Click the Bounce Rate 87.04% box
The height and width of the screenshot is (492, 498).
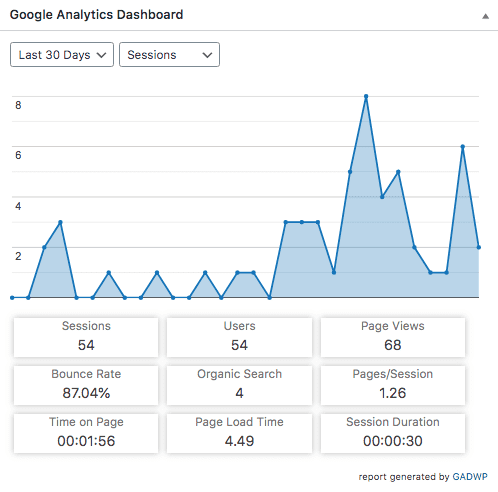86,385
